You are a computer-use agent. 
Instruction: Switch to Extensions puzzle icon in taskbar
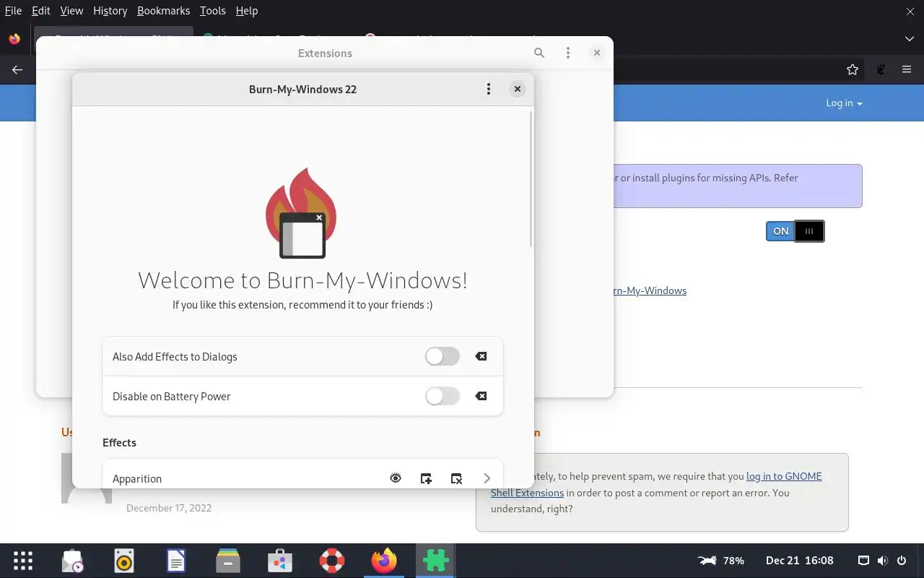(435, 561)
